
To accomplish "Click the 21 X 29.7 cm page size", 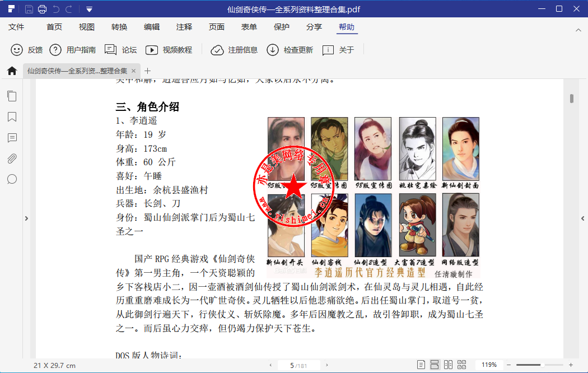I will click(x=54, y=366).
